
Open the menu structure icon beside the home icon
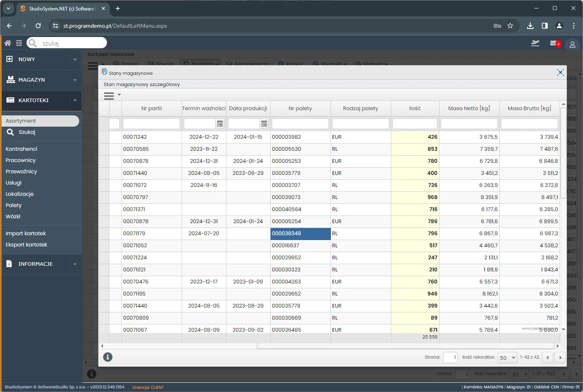pos(18,43)
